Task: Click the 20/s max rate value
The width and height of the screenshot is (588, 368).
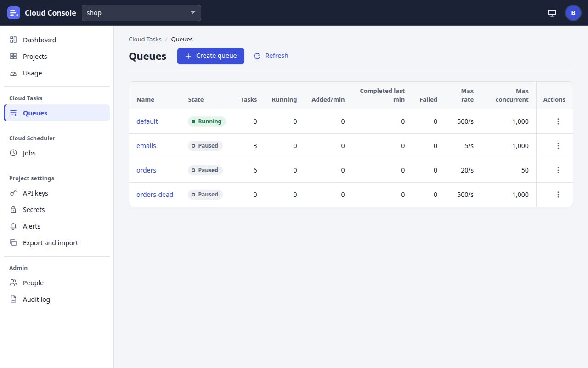Action: tap(467, 170)
